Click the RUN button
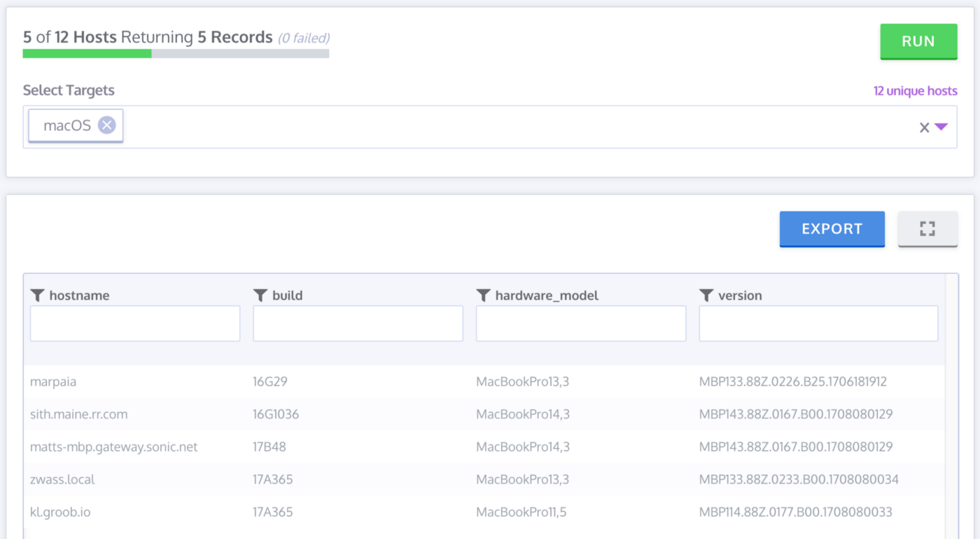This screenshot has width=980, height=539. coord(918,41)
